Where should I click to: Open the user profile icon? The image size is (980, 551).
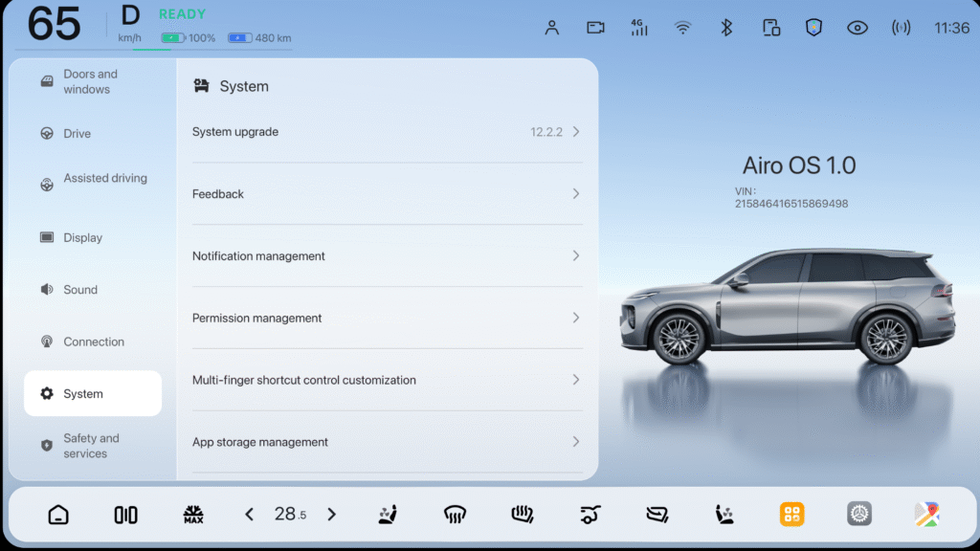551,28
